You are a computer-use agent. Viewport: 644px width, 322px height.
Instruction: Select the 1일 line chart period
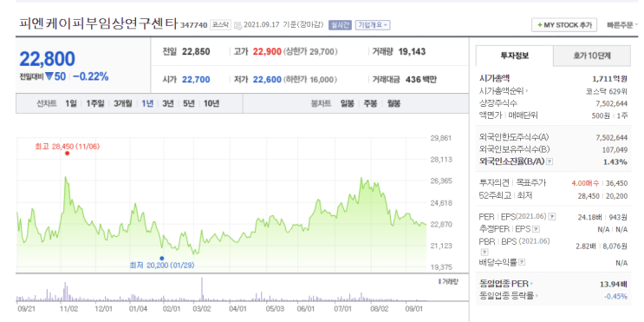click(71, 103)
